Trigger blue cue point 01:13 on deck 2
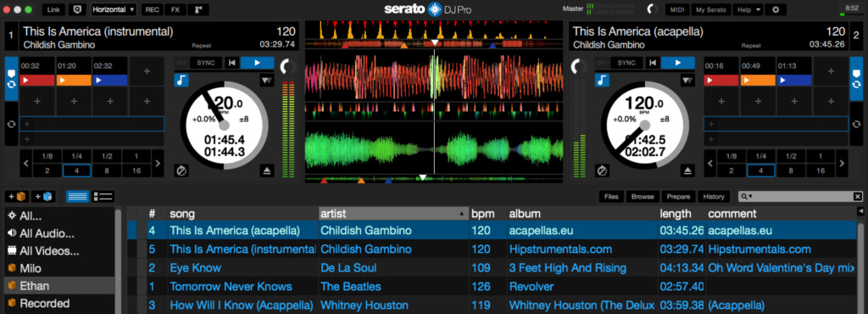The image size is (868, 314). (794, 81)
